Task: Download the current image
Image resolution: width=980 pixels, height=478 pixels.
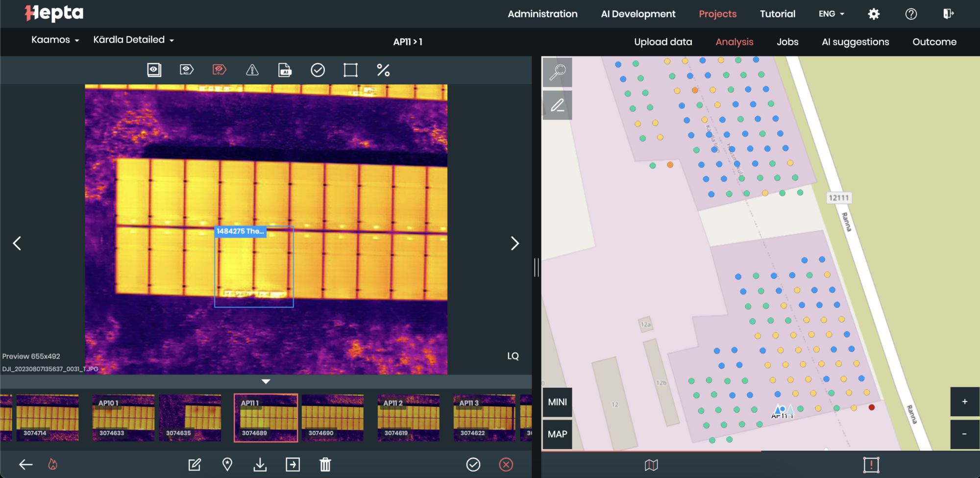Action: point(260,464)
